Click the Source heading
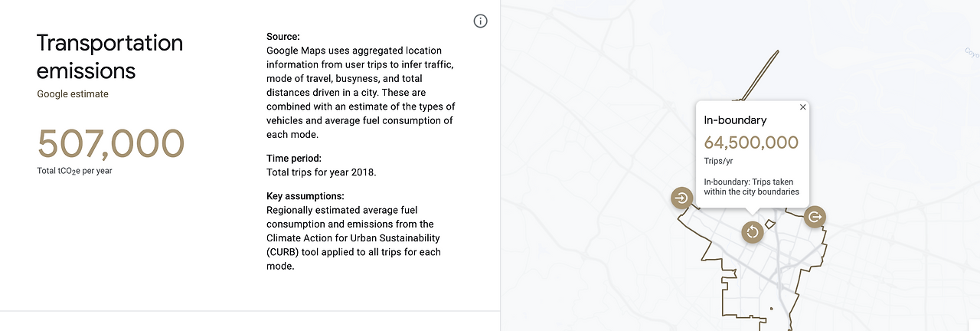 click(x=283, y=37)
